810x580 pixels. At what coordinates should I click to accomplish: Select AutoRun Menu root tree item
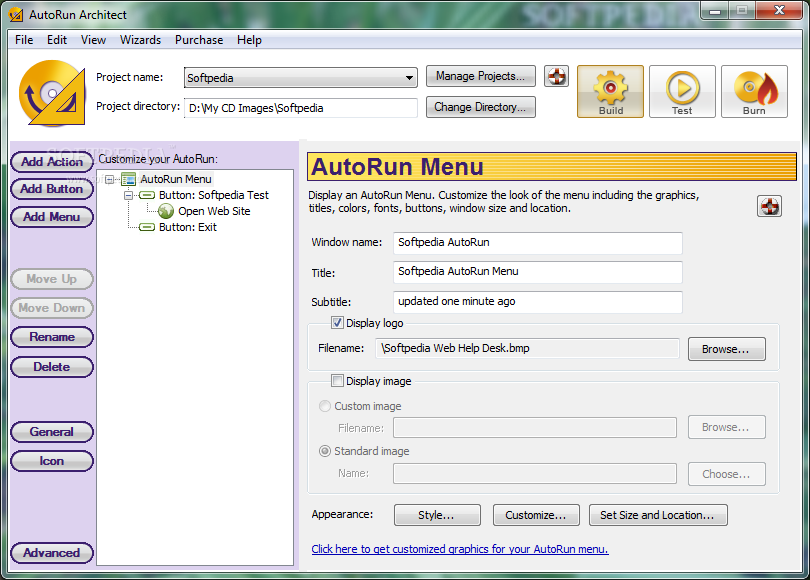(176, 179)
